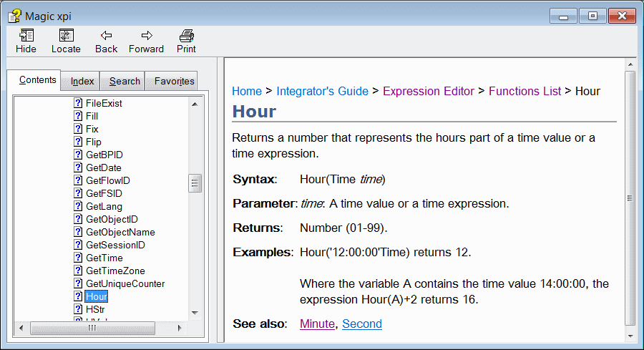644x350 pixels.
Task: Select the FileExist topic in tree
Action: pos(104,103)
